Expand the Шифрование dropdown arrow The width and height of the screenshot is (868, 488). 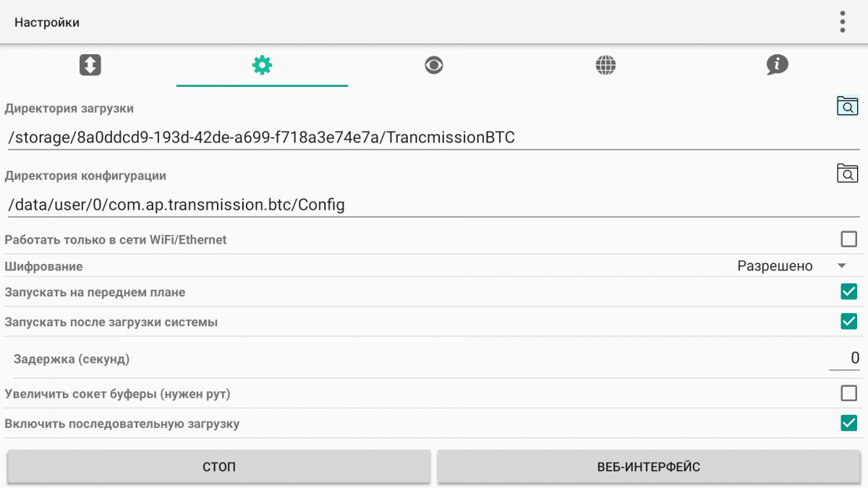842,266
